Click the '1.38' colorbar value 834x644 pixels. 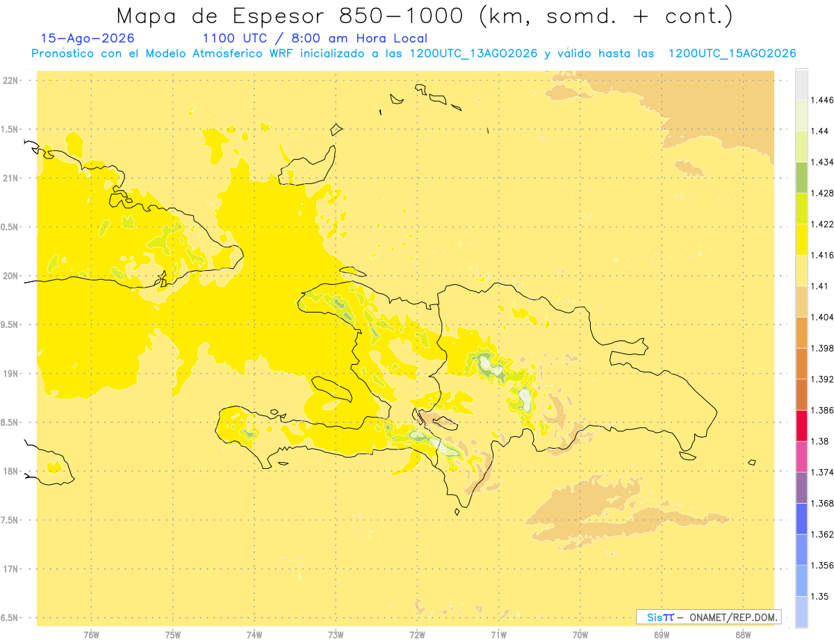(x=821, y=441)
